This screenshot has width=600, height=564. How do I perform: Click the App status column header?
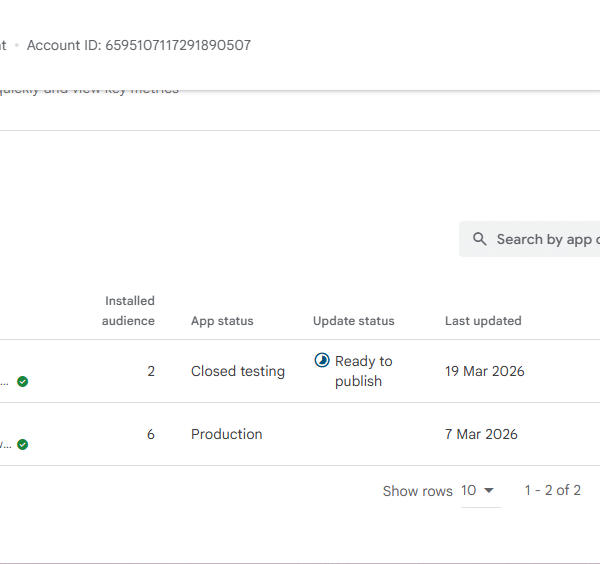[x=222, y=321]
